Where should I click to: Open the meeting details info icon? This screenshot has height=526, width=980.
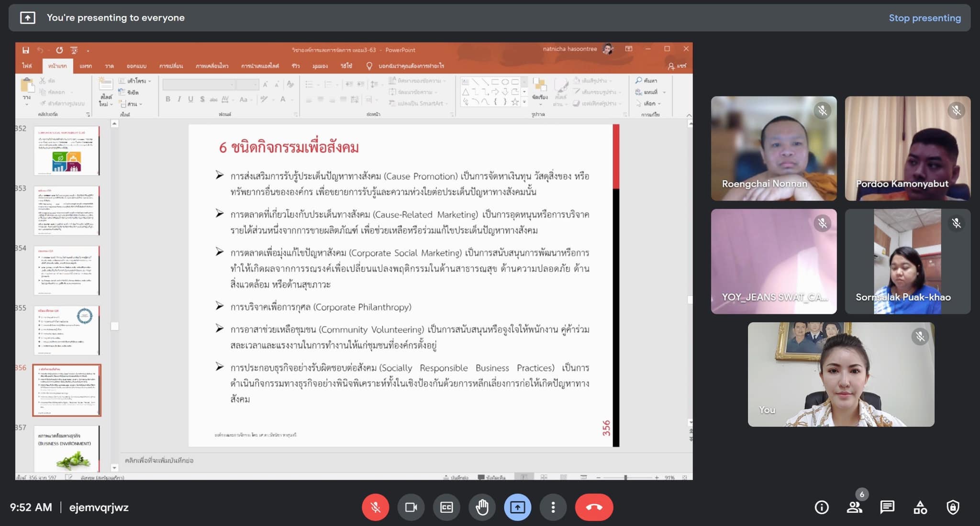[821, 507]
